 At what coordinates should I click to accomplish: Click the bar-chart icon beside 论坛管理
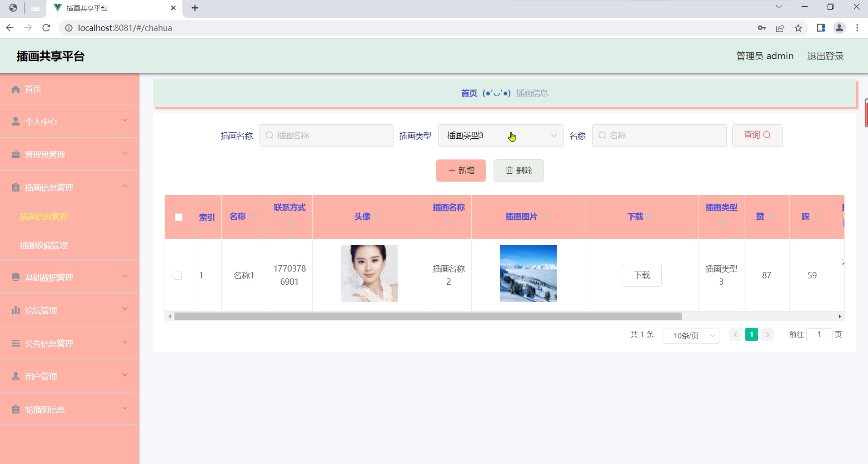(x=15, y=310)
